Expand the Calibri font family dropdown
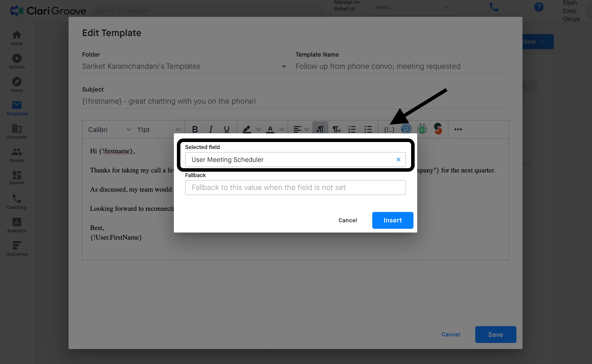This screenshot has height=364, width=592. 129,129
